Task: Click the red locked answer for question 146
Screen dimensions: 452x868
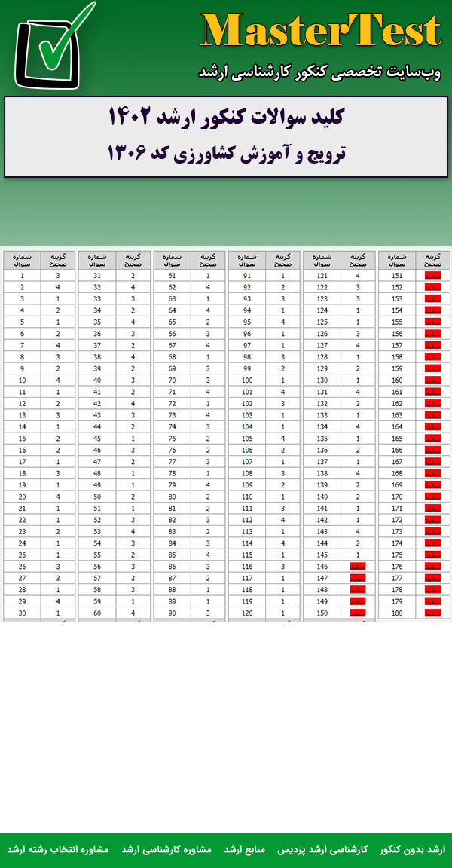Action: 358,567
